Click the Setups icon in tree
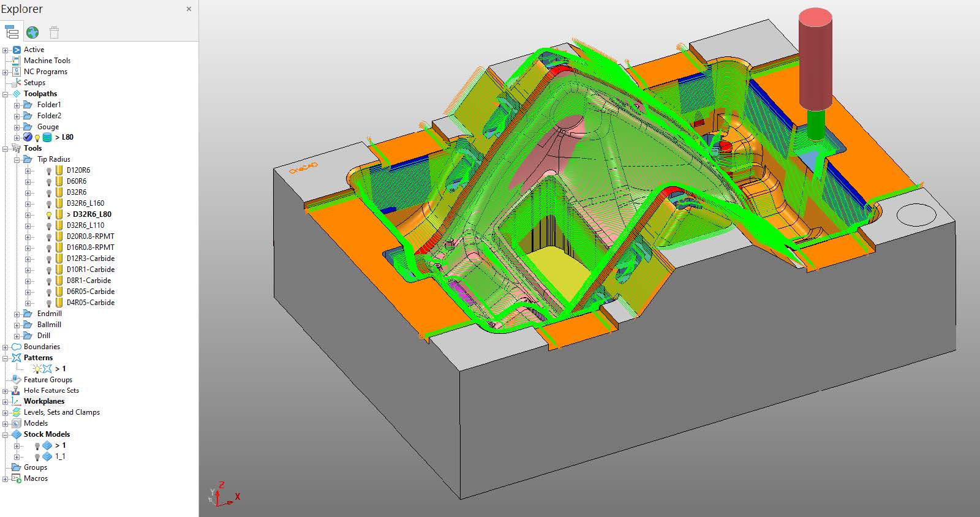Screen dimensions: 980x517 17,83
